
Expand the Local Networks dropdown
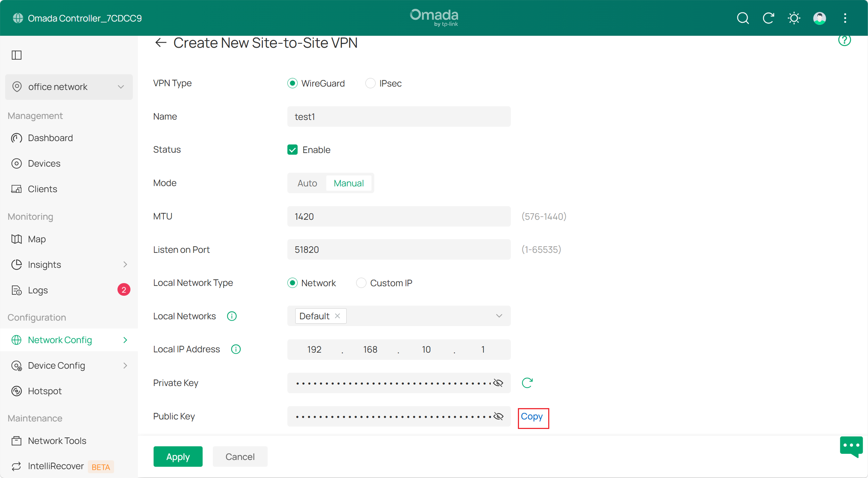click(499, 316)
